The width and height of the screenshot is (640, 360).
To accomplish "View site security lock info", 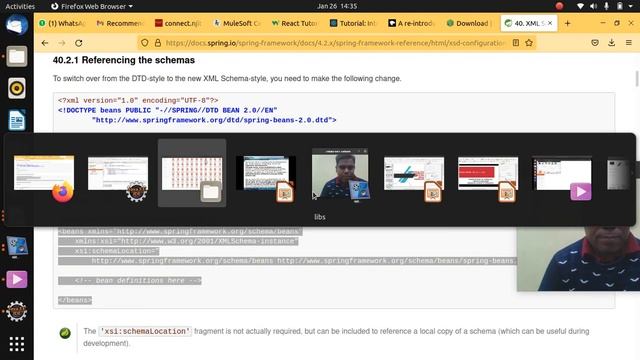I will tap(158, 43).
